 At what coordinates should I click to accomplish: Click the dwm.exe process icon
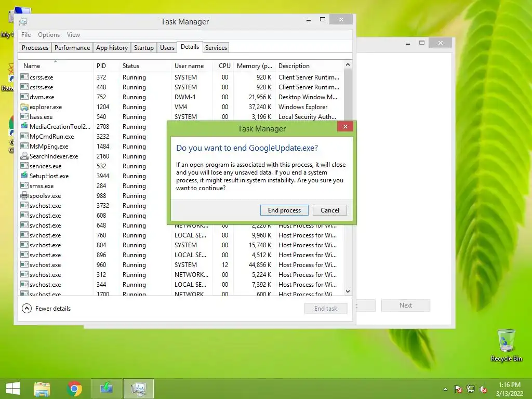point(24,97)
